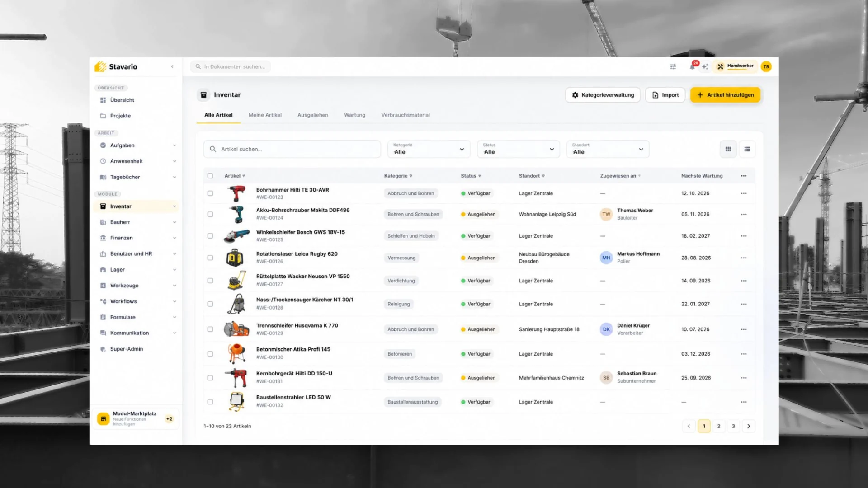Select checkbox for Winkelschleifer Bosch GWS 18V-15
868x488 pixels.
(x=210, y=236)
